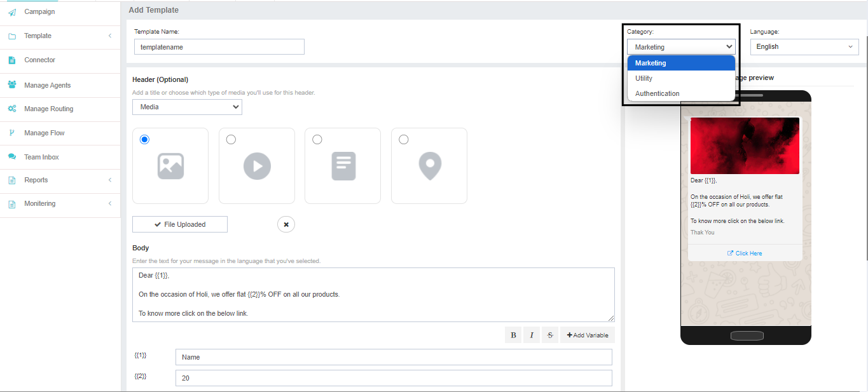The width and height of the screenshot is (868, 392).
Task: Open Manage Agents via its people icon
Action: click(x=12, y=85)
